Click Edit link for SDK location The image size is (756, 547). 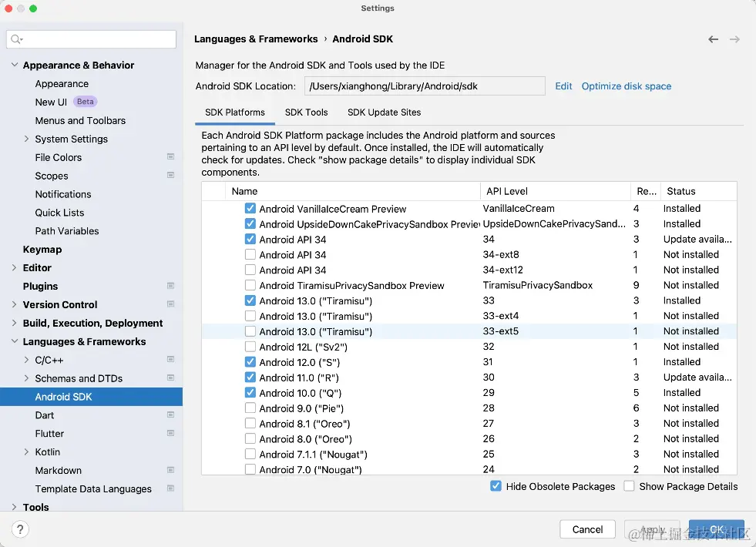coord(563,86)
